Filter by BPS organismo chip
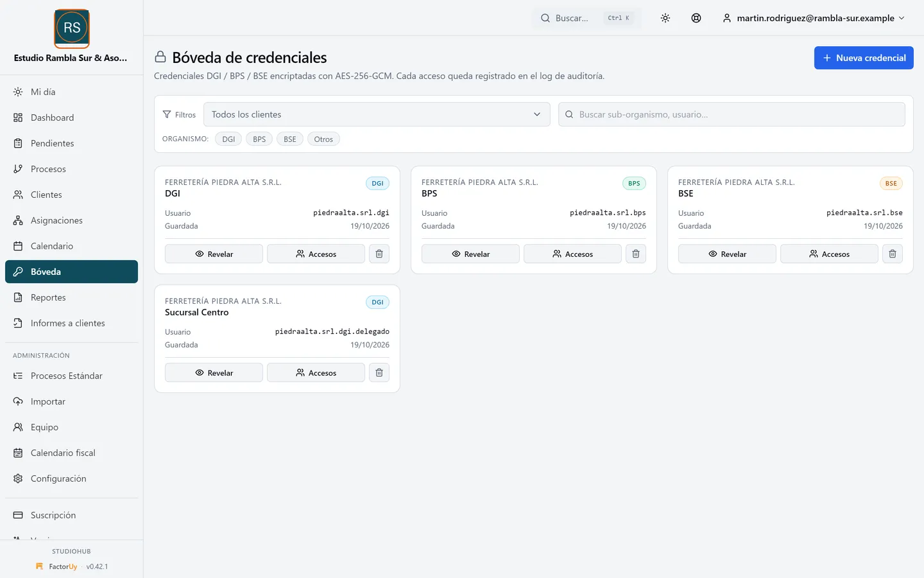 (x=259, y=139)
